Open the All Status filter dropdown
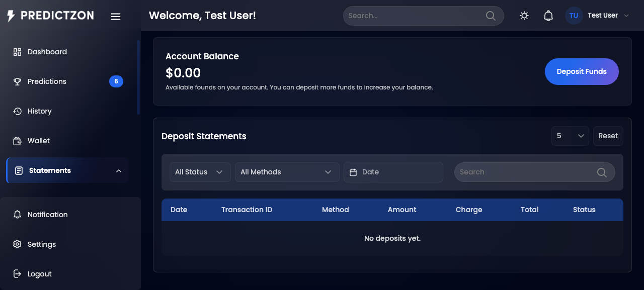The width and height of the screenshot is (644, 290). pos(200,172)
